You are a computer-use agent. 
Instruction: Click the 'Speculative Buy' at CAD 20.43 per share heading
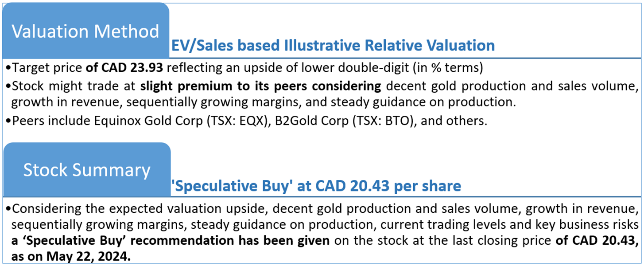coord(316,186)
